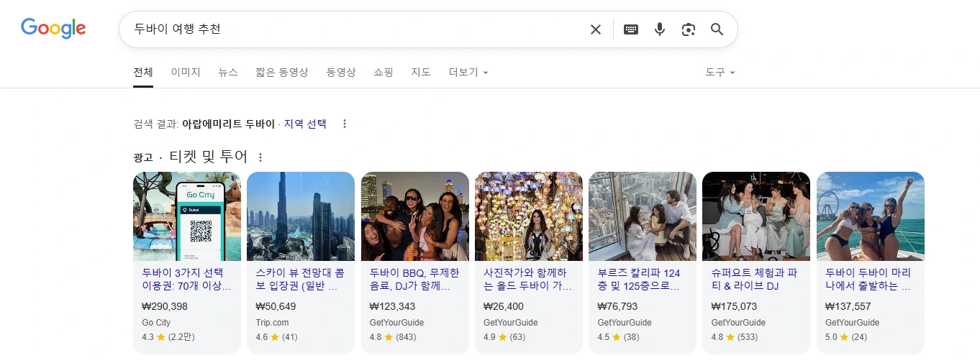The width and height of the screenshot is (980, 363).
Task: Go to the 쇼핑 tab
Action: 384,72
